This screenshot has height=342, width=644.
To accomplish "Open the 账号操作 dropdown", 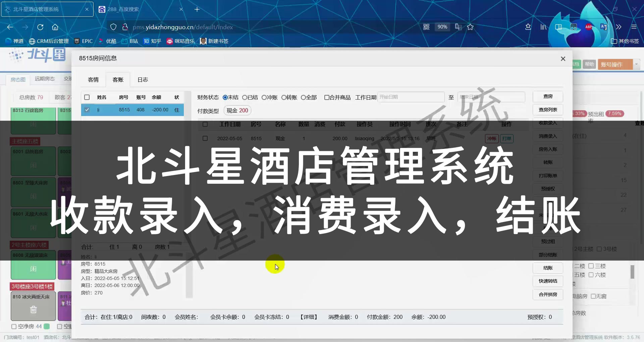I will coord(619,64).
